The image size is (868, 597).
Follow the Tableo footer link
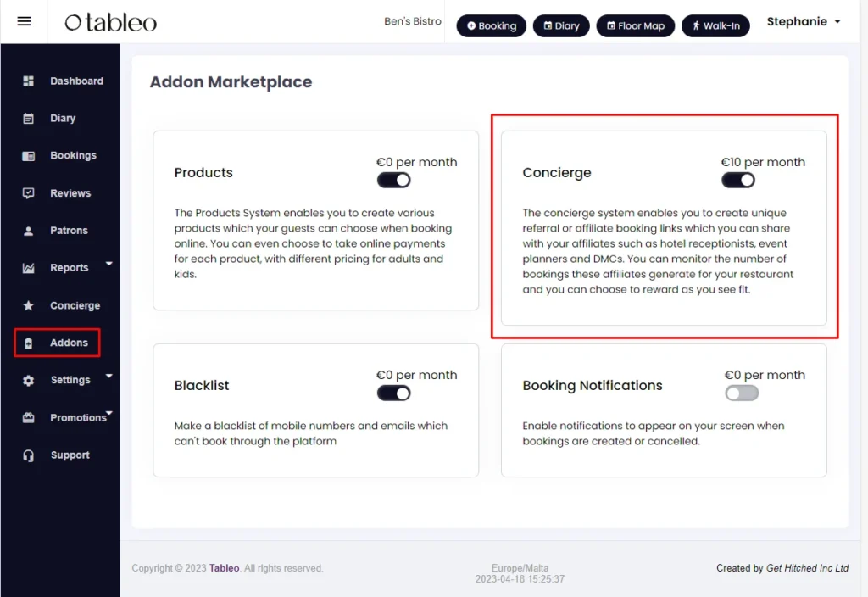[224, 568]
